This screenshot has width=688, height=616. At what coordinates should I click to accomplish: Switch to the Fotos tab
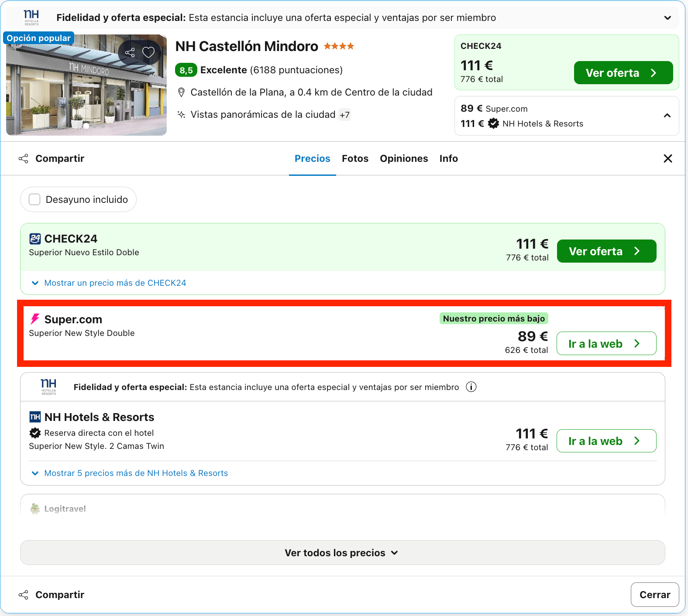coord(355,158)
